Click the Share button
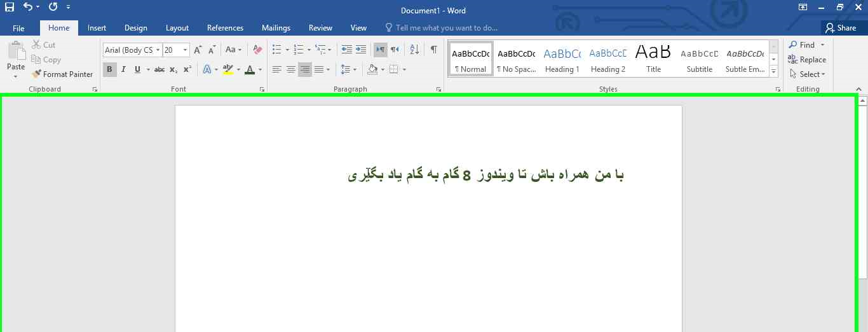 [840, 28]
